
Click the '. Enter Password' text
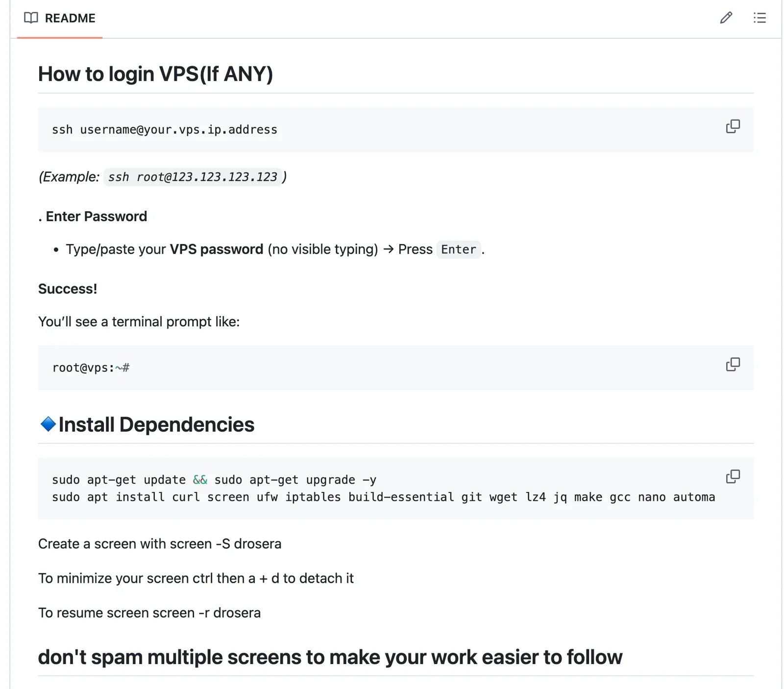[x=93, y=217]
